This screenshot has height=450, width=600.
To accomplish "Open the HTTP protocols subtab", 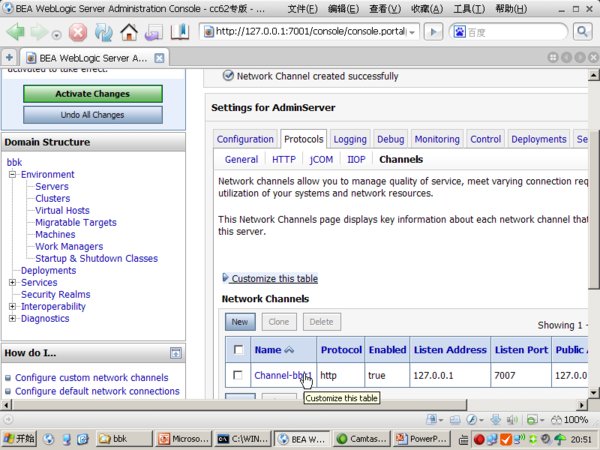I will 284,159.
